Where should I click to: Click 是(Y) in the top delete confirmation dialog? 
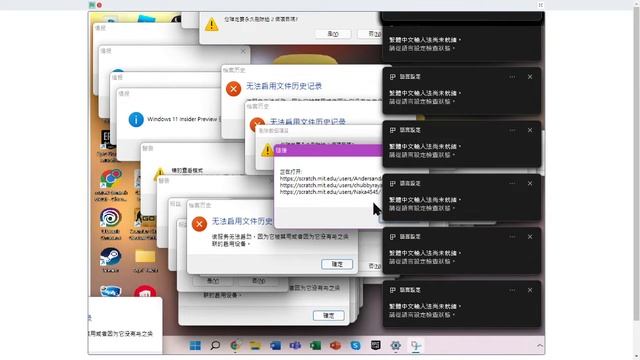point(333,34)
